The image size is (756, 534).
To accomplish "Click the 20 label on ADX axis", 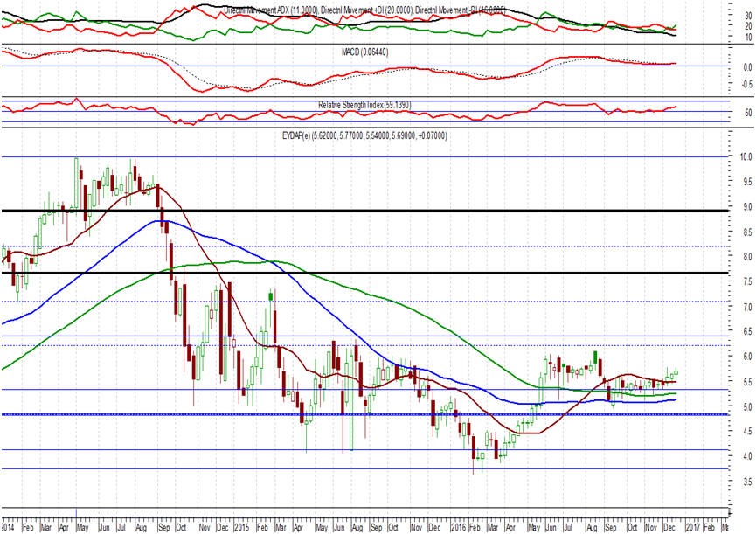I will [748, 26].
